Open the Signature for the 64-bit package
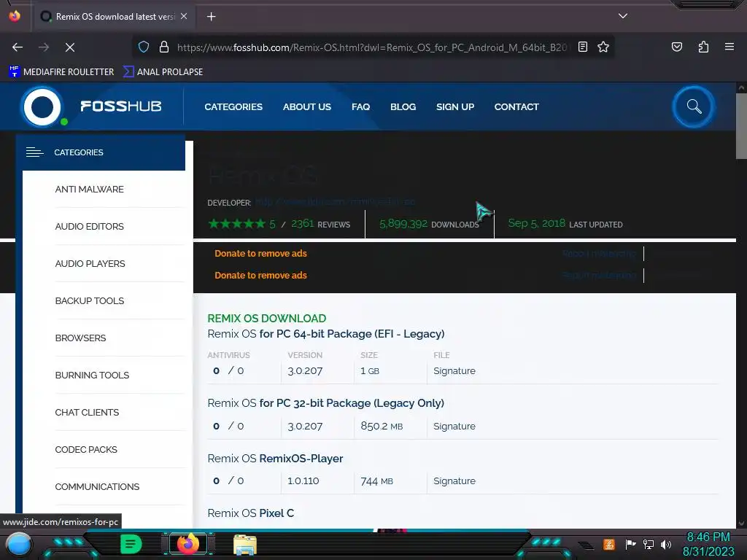This screenshot has height=560, width=747. 454,370
